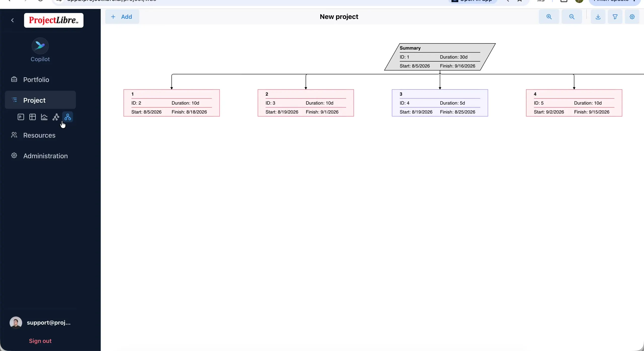Collapse the sidebar with the back chevron
Image resolution: width=644 pixels, height=351 pixels.
[13, 20]
